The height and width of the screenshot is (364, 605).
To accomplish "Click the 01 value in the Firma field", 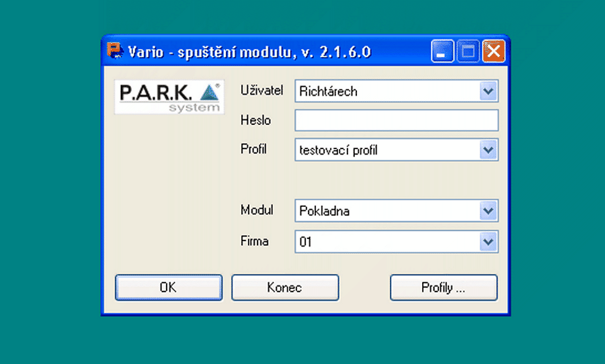I will [x=306, y=242].
